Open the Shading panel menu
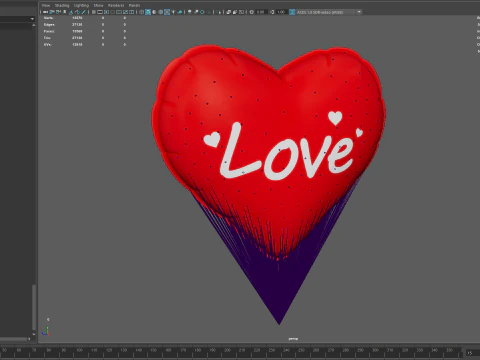480x360 pixels. tap(62, 5)
